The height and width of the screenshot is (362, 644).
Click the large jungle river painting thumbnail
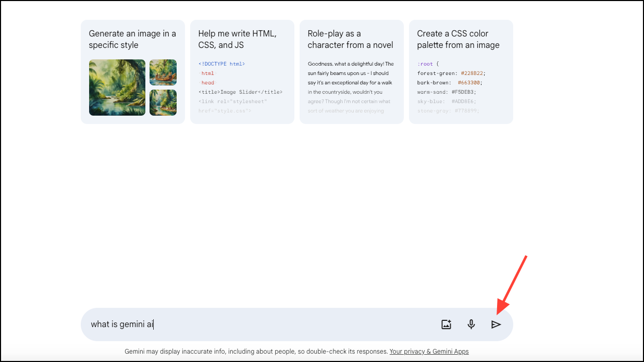tap(117, 88)
